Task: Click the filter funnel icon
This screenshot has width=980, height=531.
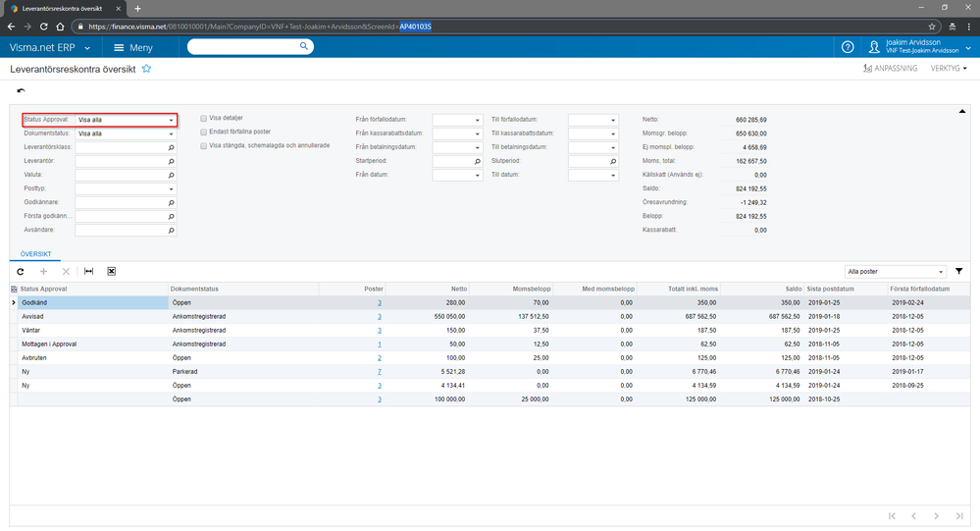Action: point(958,271)
